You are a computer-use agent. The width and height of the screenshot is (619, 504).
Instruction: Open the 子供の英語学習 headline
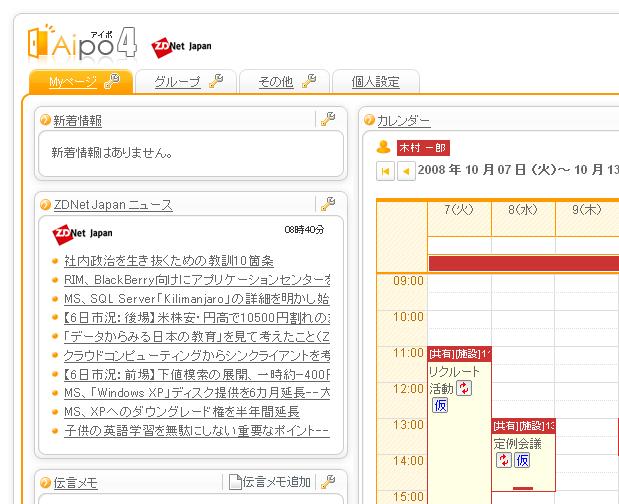pyautogui.click(x=197, y=431)
